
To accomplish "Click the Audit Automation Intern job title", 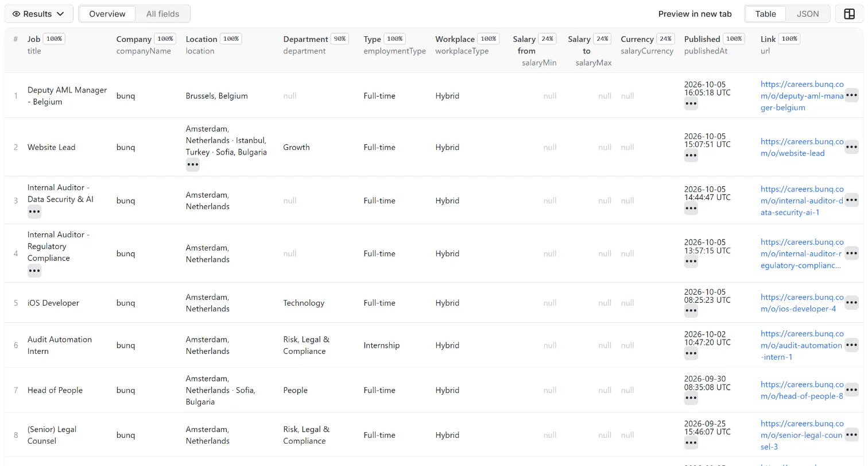I will (60, 345).
